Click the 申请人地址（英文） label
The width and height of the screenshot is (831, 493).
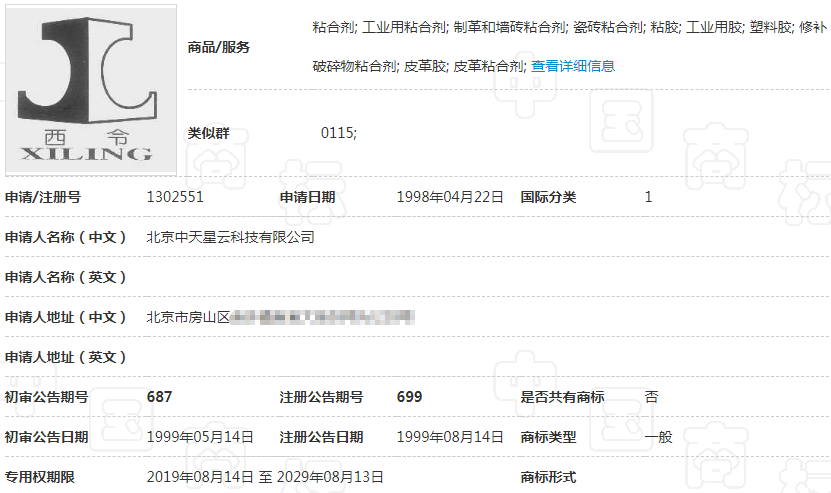pyautogui.click(x=66, y=357)
